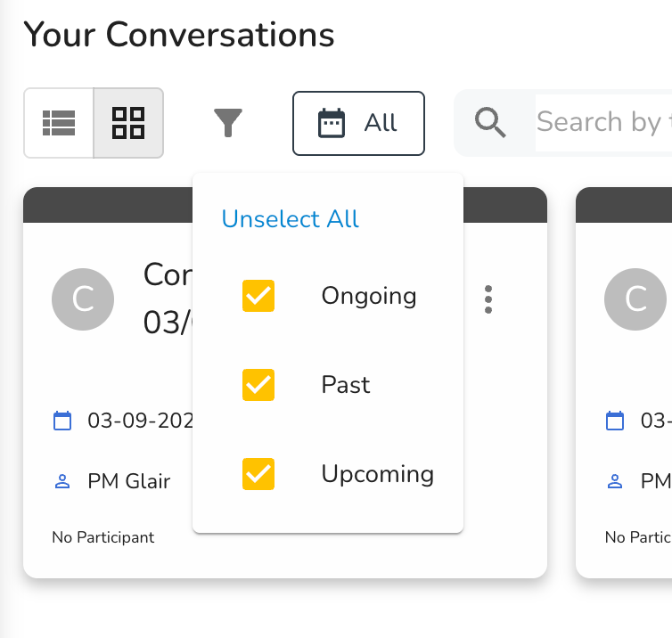Focus the Search by text field

[602, 122]
